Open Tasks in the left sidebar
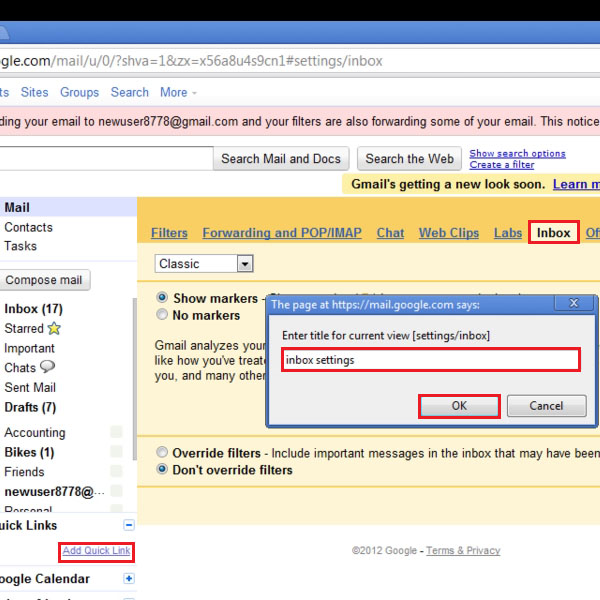This screenshot has width=600, height=600. [x=20, y=246]
